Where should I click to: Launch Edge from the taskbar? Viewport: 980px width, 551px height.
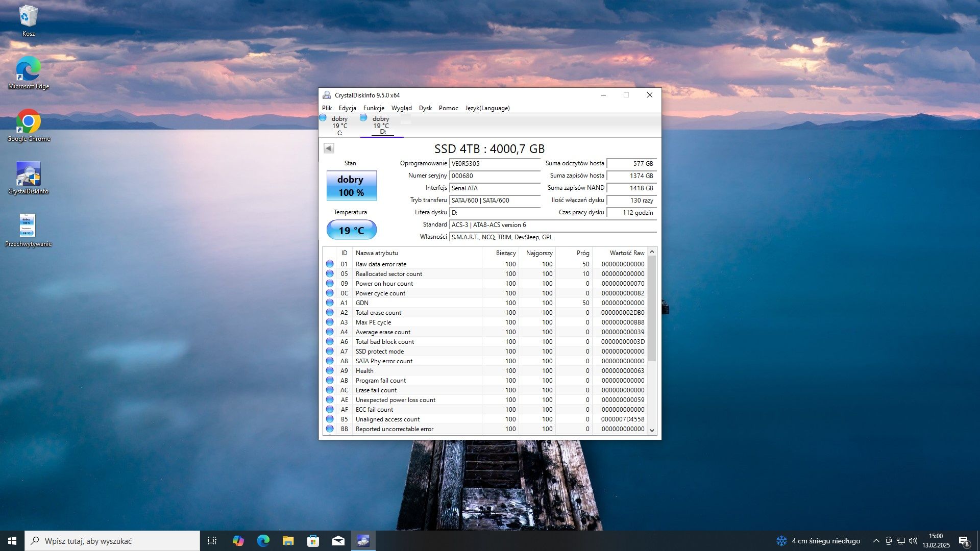coord(263,541)
